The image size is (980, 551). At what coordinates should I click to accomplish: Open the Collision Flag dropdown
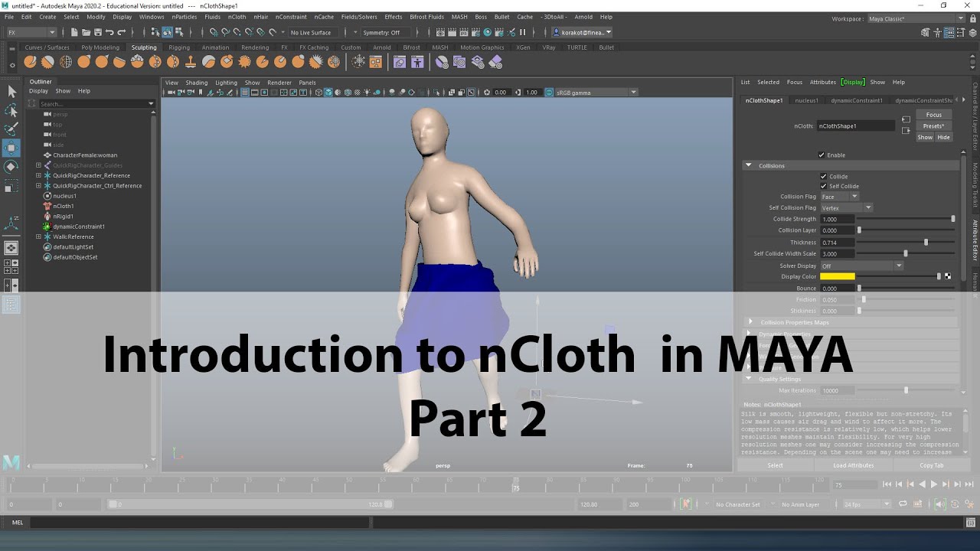tap(840, 197)
